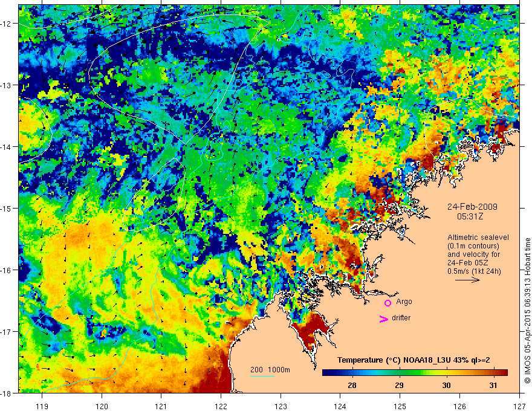The width and height of the screenshot is (532, 411).
Task: Click the longitude axis label 124
Action: coord(340,406)
